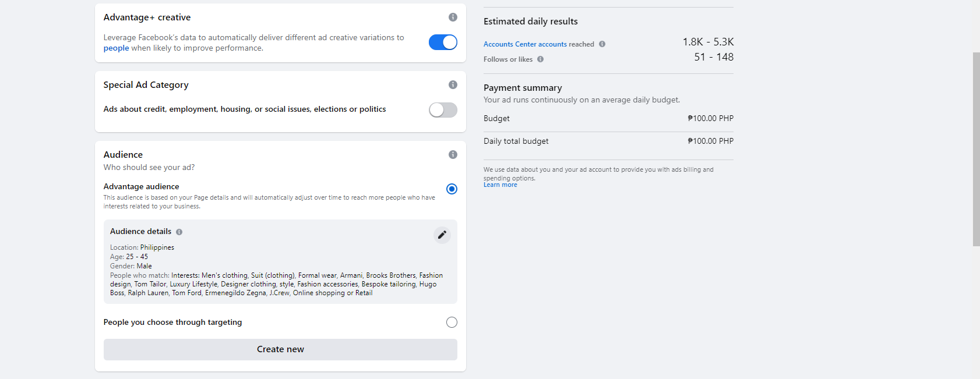
Task: Click the Audience details heading
Action: click(140, 232)
